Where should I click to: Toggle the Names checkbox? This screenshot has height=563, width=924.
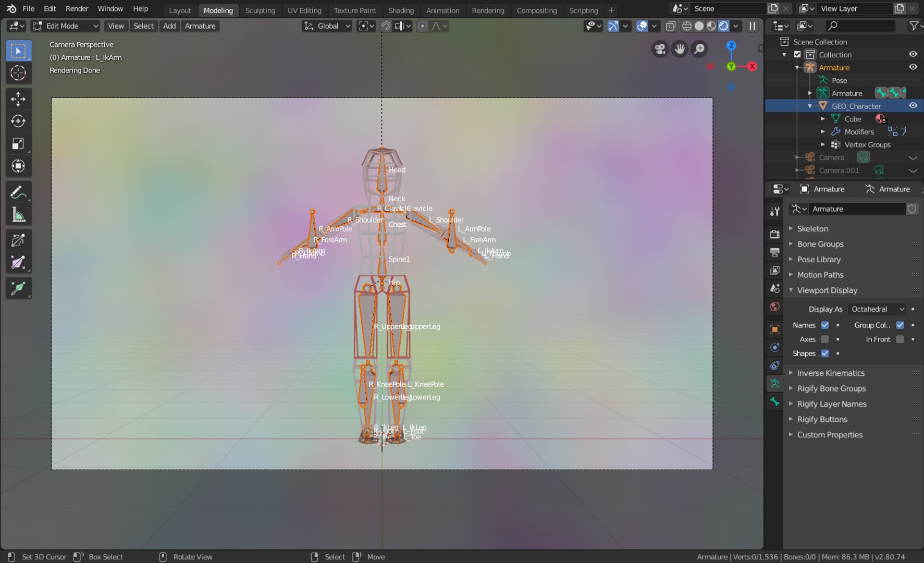click(825, 325)
